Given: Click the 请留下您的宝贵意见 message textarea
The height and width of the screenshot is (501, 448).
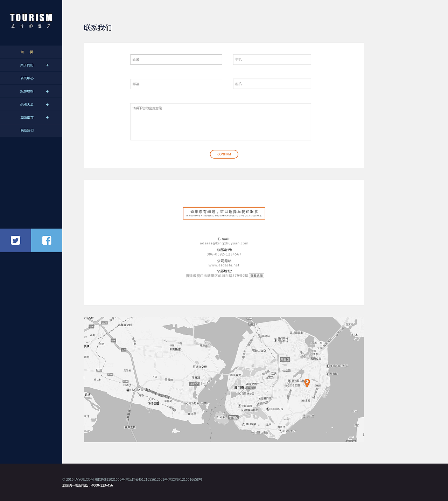Looking at the screenshot, I should pyautogui.click(x=220, y=122).
